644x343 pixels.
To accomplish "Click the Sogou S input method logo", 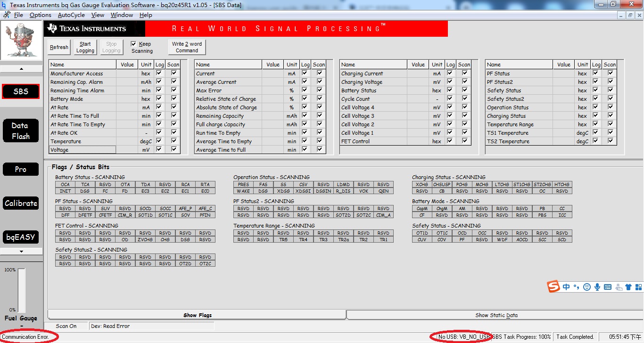I will point(553,286).
